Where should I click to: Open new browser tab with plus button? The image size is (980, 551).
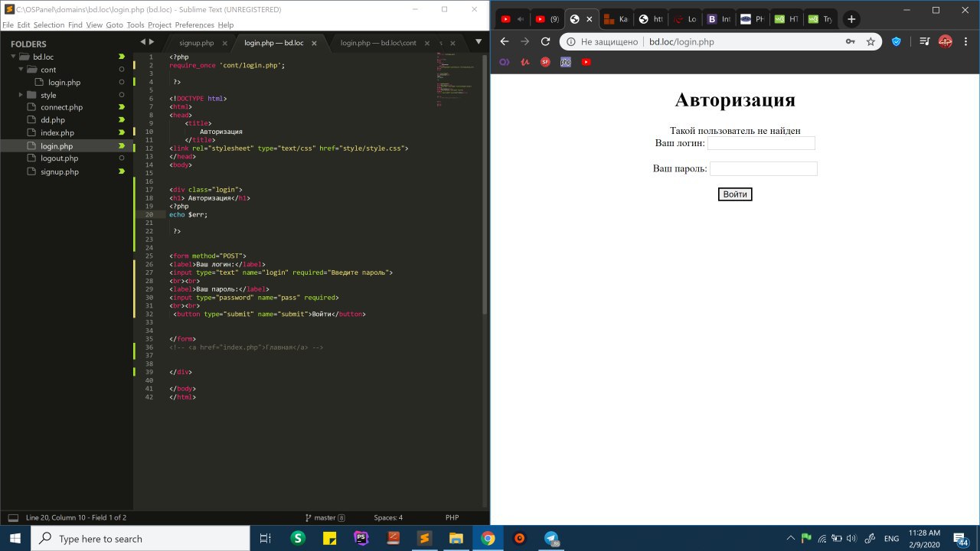point(851,19)
